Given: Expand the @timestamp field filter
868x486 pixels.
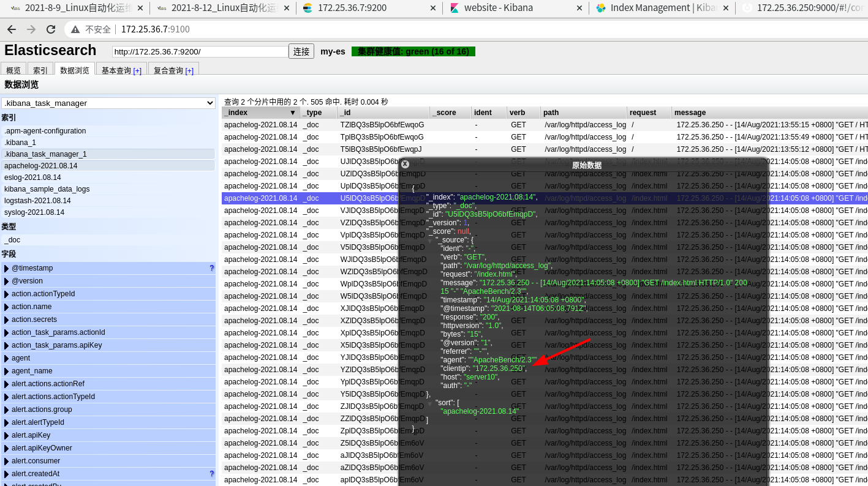Looking at the screenshot, I should (x=7, y=268).
